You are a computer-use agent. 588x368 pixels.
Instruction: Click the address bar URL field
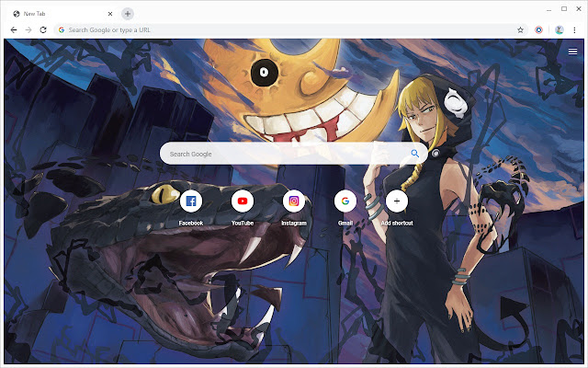click(288, 30)
